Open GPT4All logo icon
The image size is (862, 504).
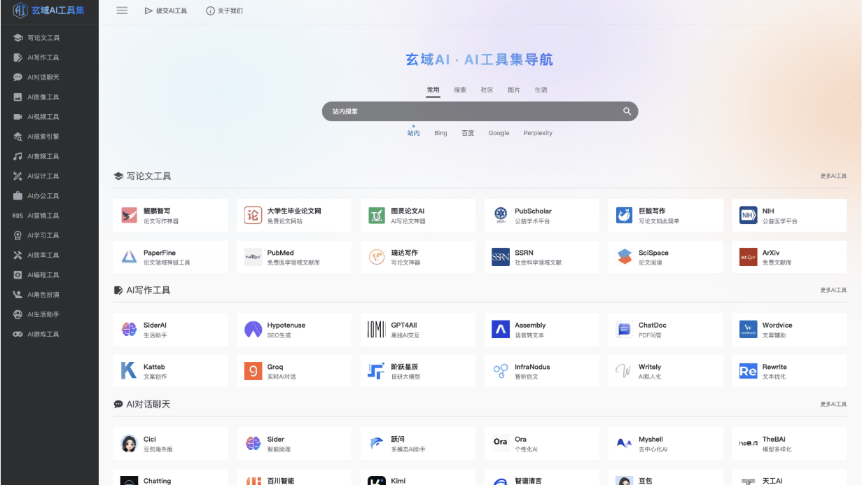377,330
